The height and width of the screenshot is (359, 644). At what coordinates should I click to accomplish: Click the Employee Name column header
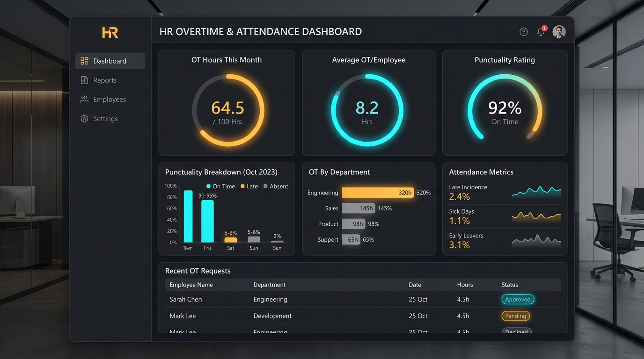[x=191, y=285]
